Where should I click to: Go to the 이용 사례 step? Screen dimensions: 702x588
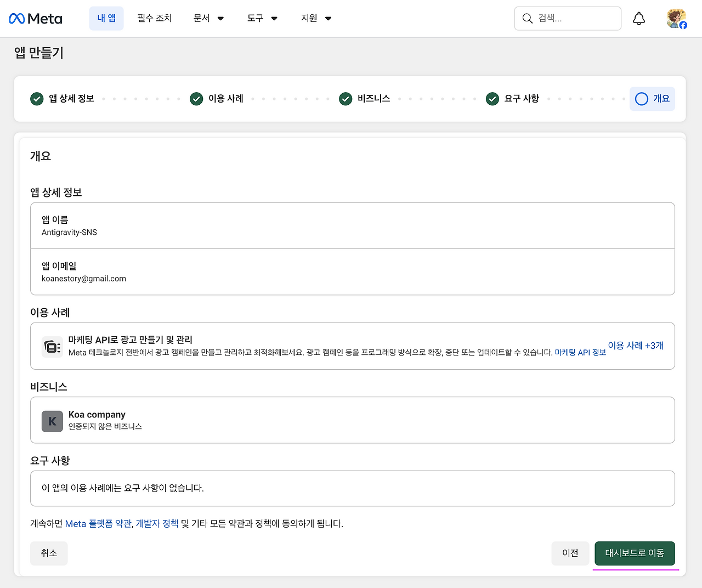pyautogui.click(x=226, y=99)
